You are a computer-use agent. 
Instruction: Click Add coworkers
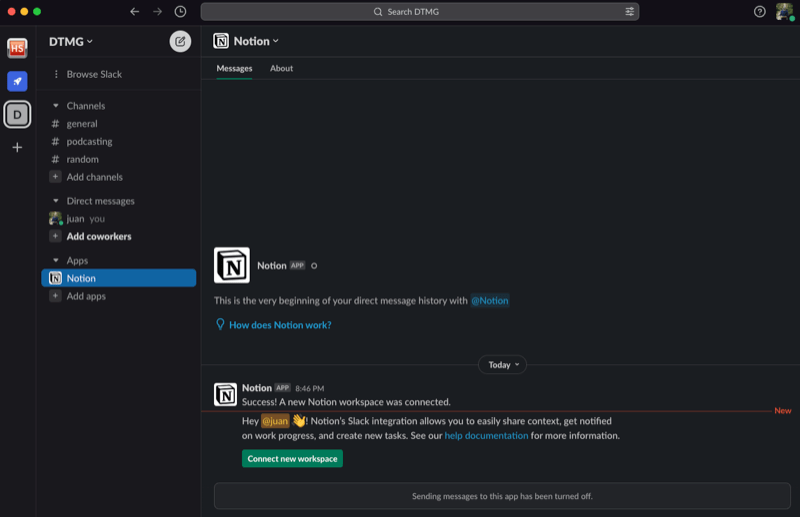98,236
